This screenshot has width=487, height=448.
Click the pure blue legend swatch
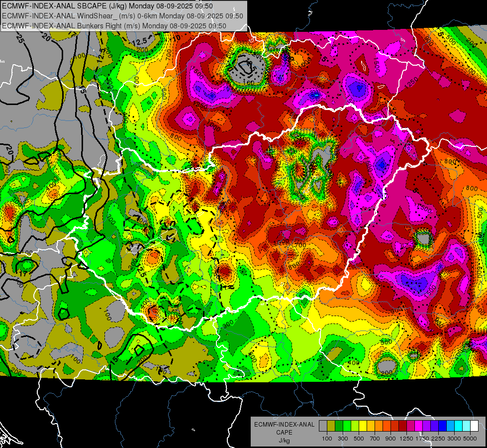point(443,426)
